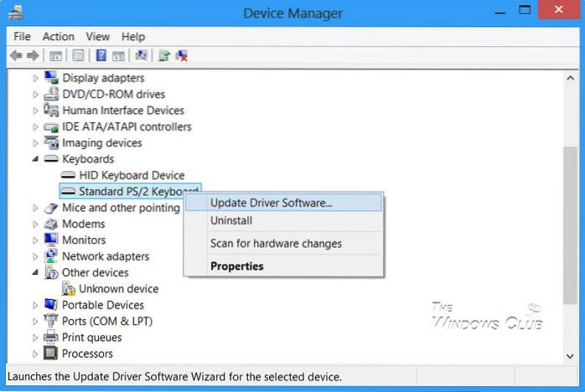
Task: Click the Back arrow toolbar icon
Action: 16,56
